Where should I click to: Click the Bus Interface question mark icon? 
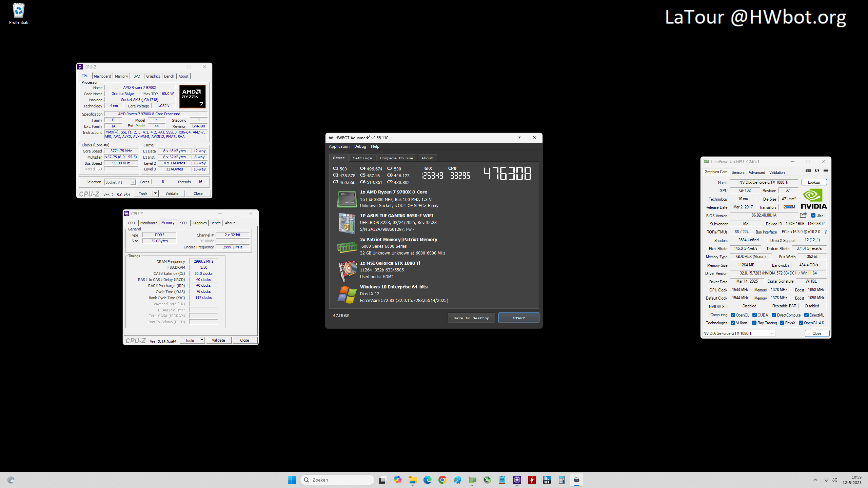[x=826, y=232]
